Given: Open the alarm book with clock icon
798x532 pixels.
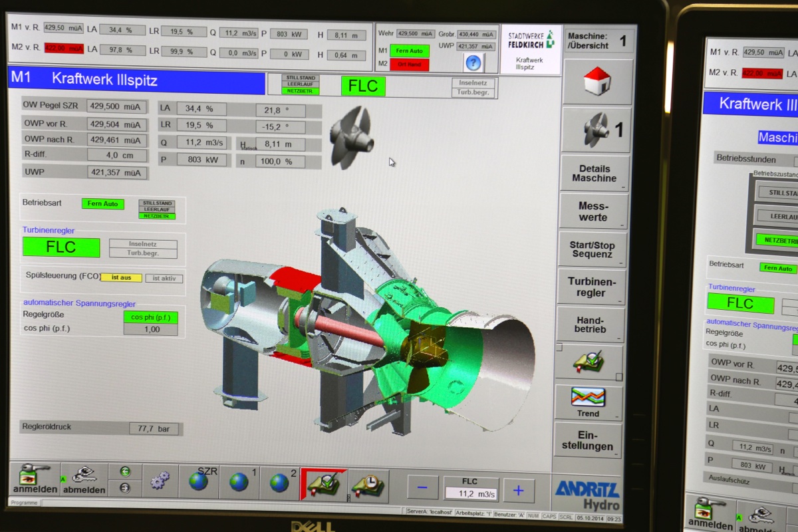Looking at the screenshot, I should (368, 483).
